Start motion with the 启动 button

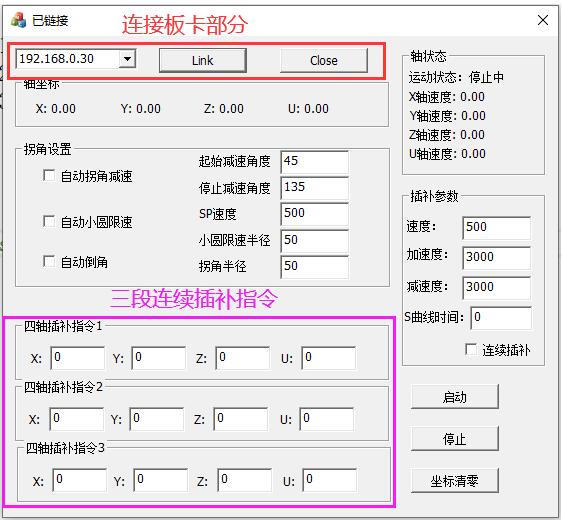(455, 397)
